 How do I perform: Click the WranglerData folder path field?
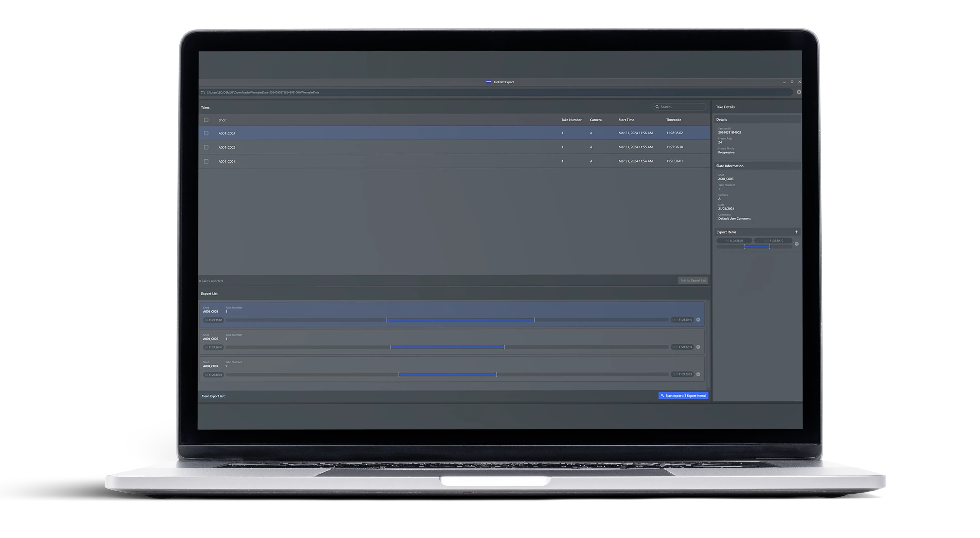496,92
